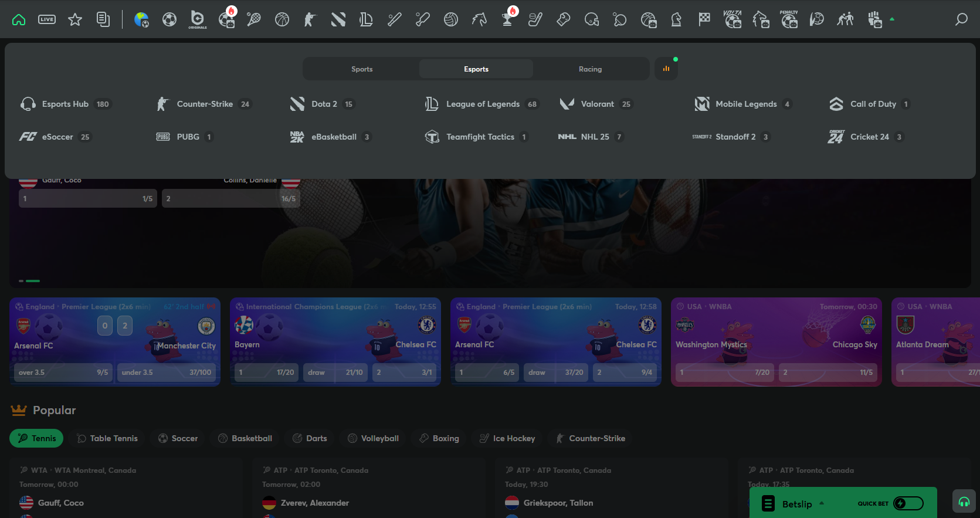The height and width of the screenshot is (518, 980).
Task: Bet draw at 21/10 on Bayern vs Chelsea
Action: [x=335, y=372]
